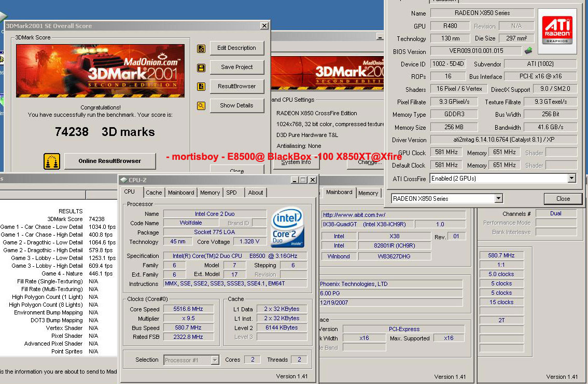Switch to Mainboard tab in front CPU-Z
The image size is (588, 384).
coord(181,193)
